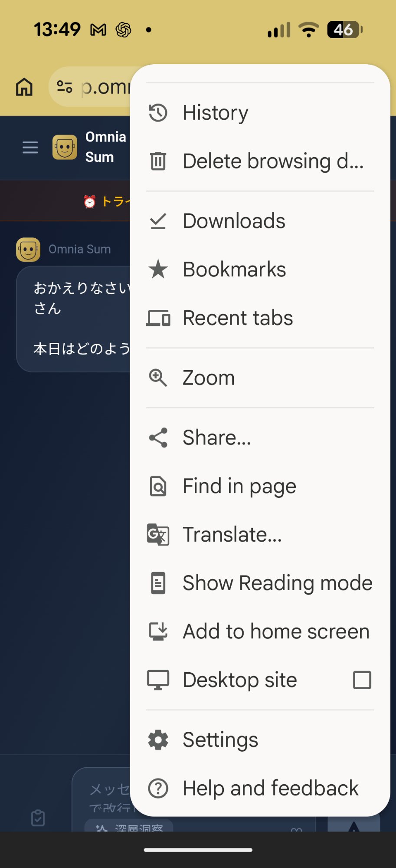396x868 pixels.
Task: Tap the Bookmarks star icon
Action: tap(158, 269)
